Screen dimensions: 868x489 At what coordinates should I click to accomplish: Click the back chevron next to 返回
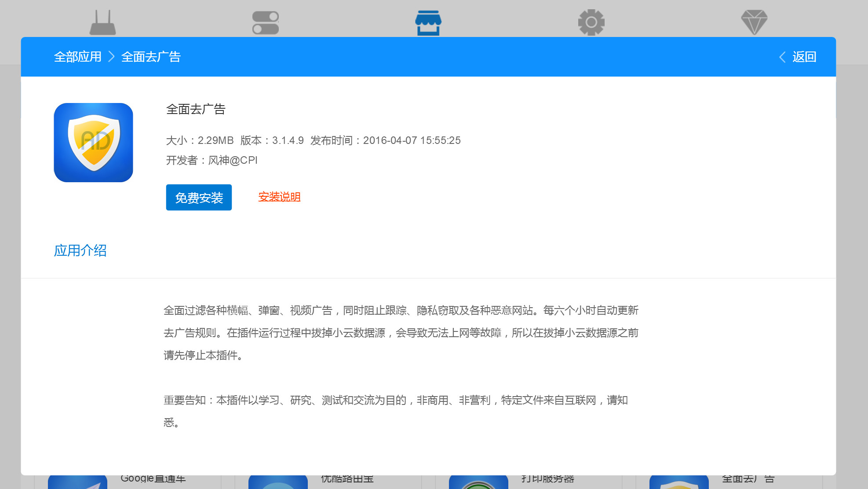pos(782,57)
